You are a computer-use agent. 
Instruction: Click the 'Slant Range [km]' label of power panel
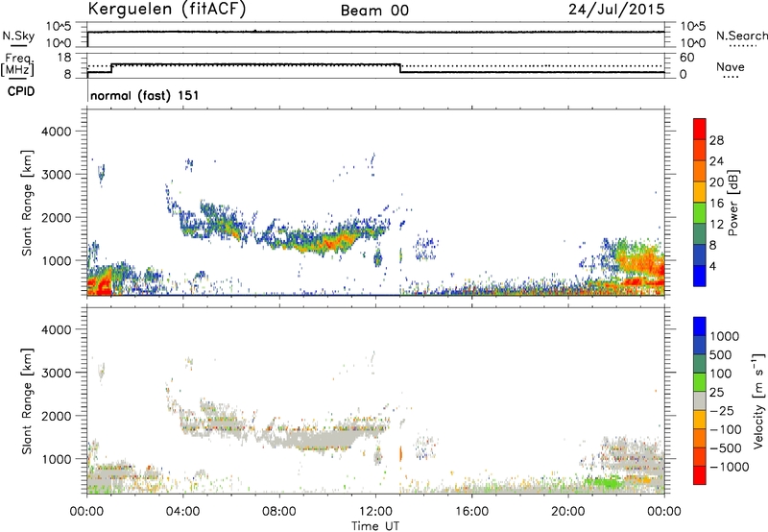tap(27, 203)
